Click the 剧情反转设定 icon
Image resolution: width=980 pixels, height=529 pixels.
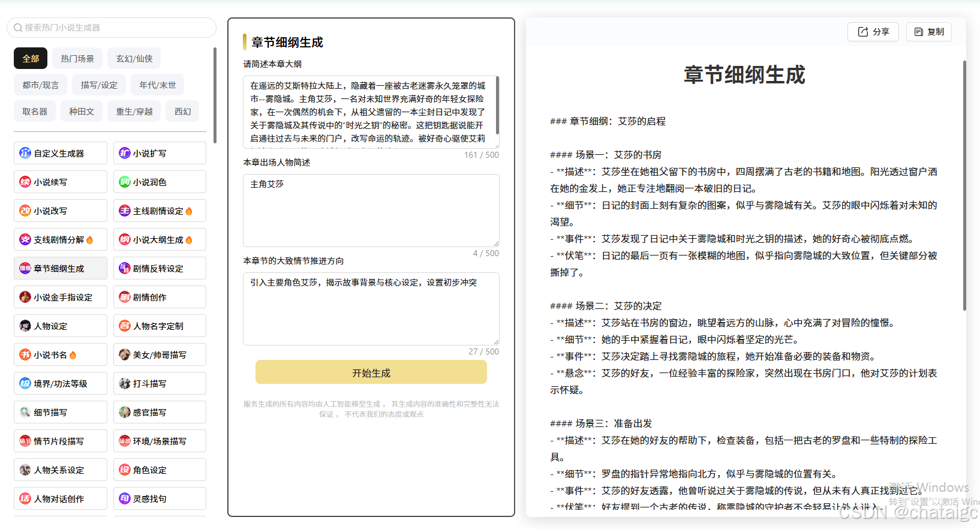click(125, 268)
